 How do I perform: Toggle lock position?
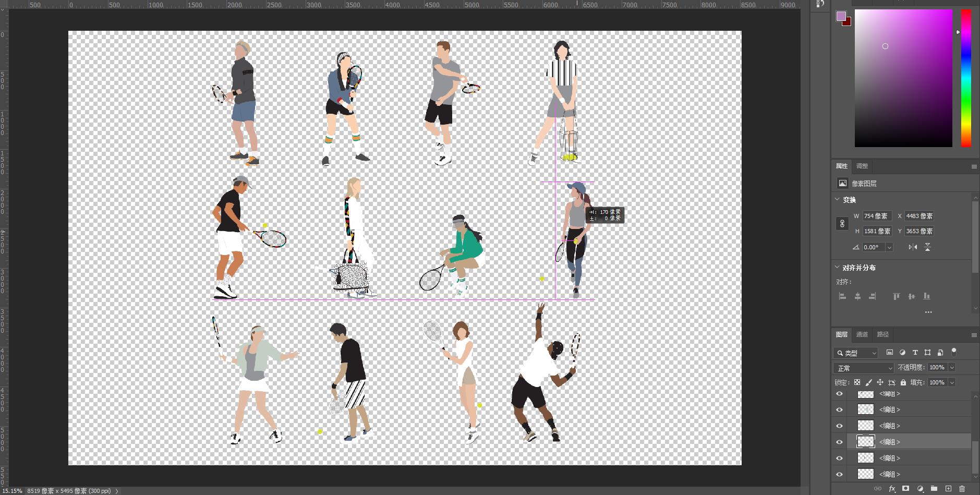[880, 382]
